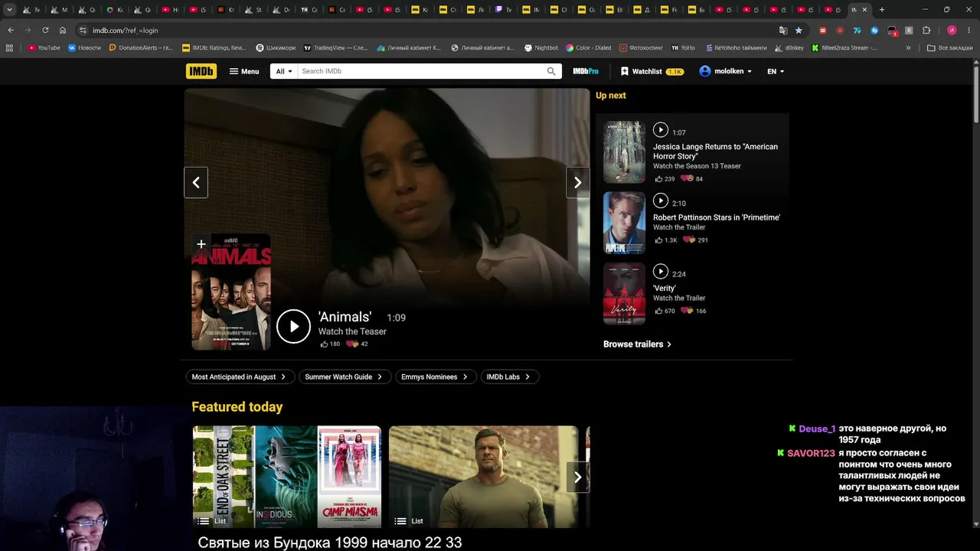Bookmark this page star icon
This screenshot has height=551, width=980.
click(x=799, y=30)
